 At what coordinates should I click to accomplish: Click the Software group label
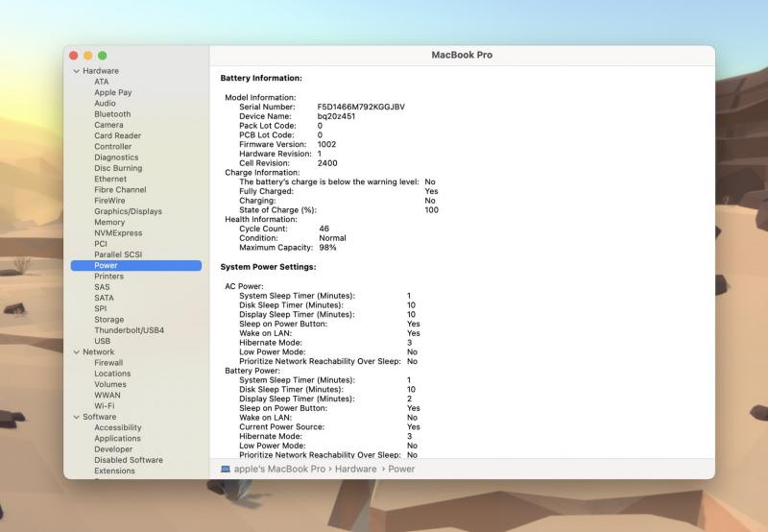[100, 417]
